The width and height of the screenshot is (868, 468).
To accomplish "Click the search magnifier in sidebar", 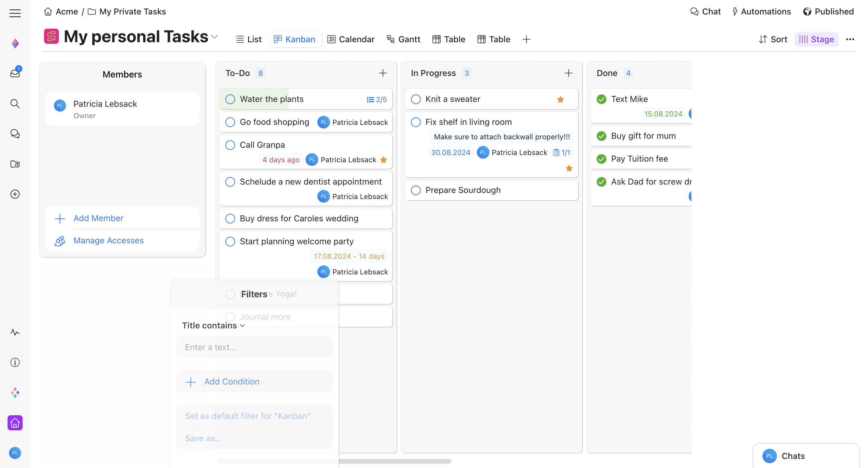I will pyautogui.click(x=15, y=103).
